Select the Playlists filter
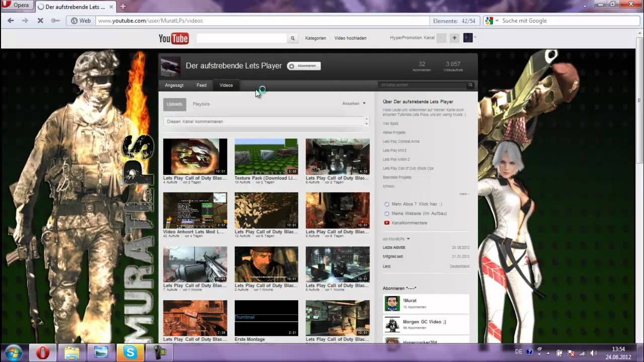This screenshot has width=644, height=362. (201, 104)
